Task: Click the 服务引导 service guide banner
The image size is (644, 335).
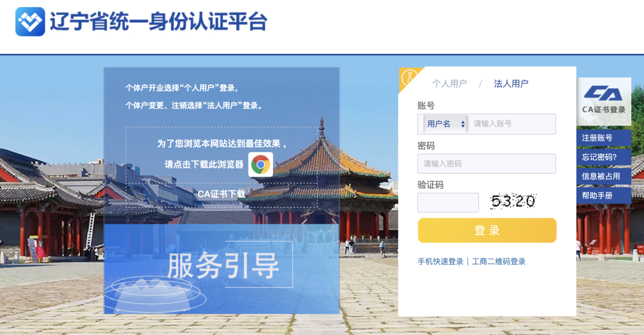Action: [x=222, y=269]
